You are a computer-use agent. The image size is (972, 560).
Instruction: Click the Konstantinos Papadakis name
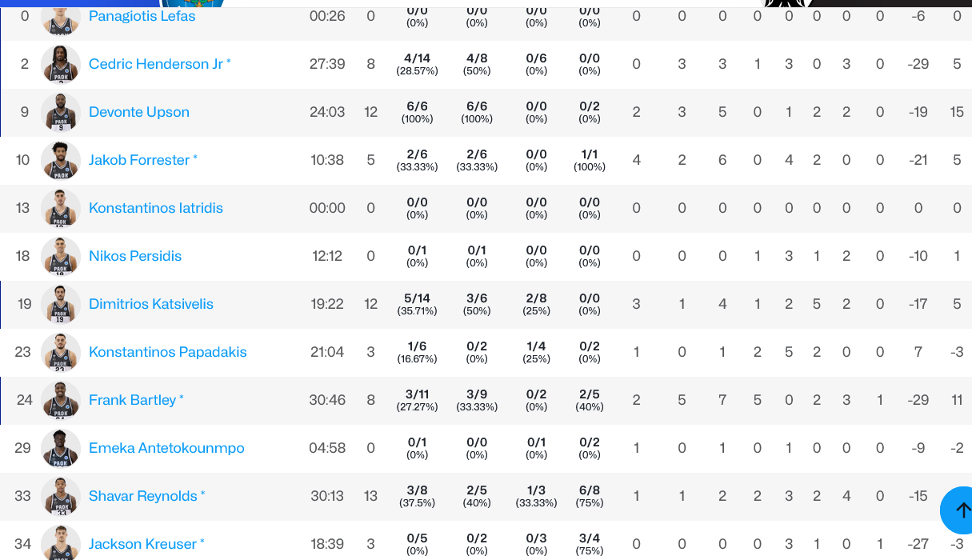click(168, 352)
